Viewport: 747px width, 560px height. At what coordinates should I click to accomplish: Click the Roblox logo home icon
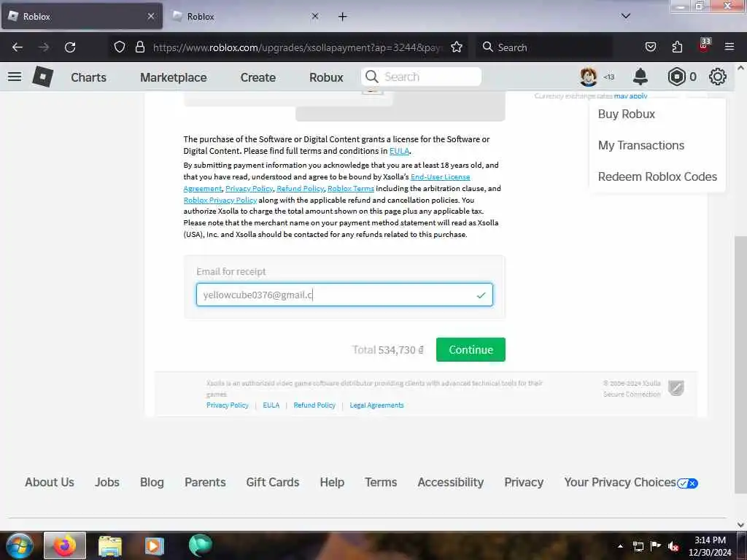click(42, 77)
